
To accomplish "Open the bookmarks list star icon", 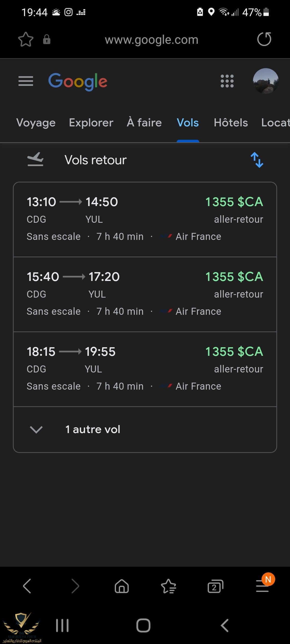I will (x=168, y=586).
